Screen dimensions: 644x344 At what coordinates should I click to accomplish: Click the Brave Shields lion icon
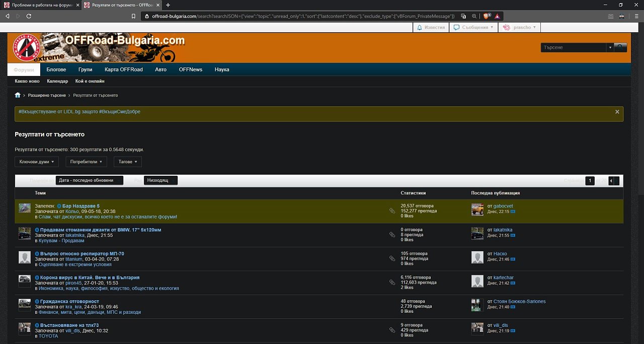click(x=487, y=16)
